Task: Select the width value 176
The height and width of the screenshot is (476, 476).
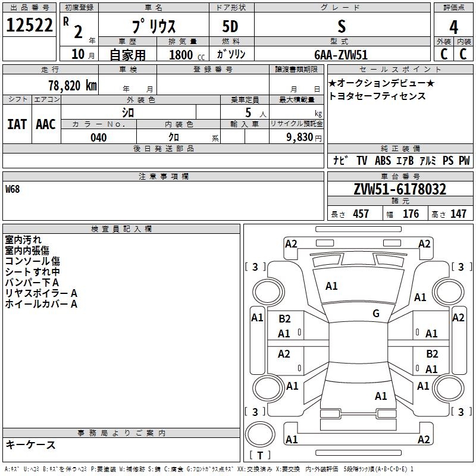Action: pos(411,214)
